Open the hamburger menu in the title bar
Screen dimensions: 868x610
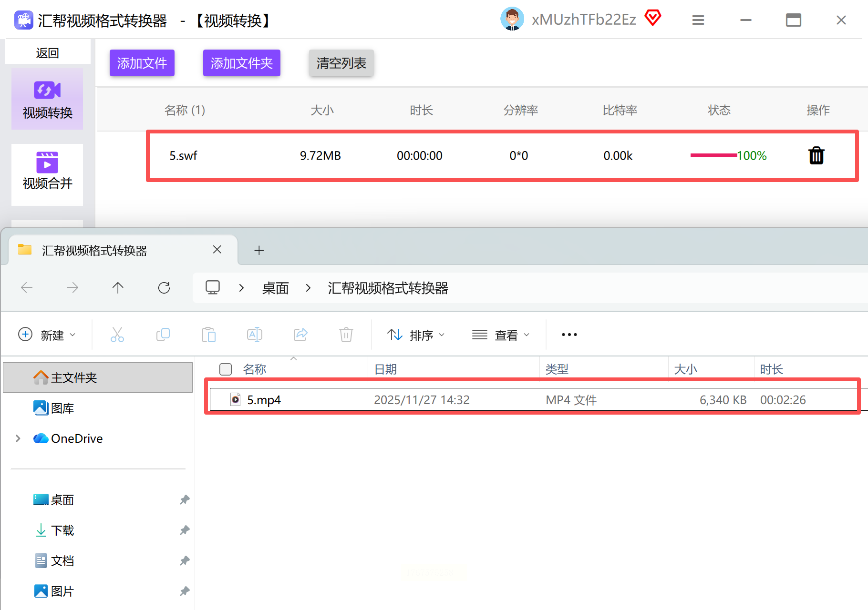[x=698, y=20]
